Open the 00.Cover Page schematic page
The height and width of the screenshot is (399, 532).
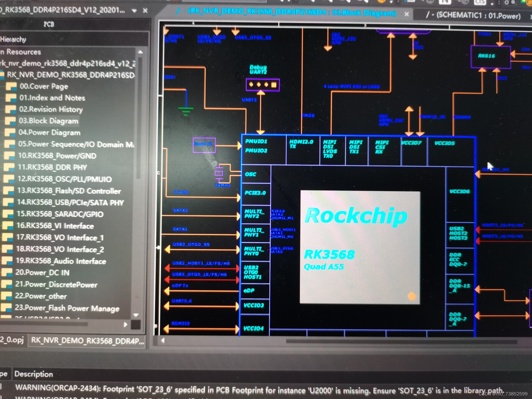click(44, 86)
